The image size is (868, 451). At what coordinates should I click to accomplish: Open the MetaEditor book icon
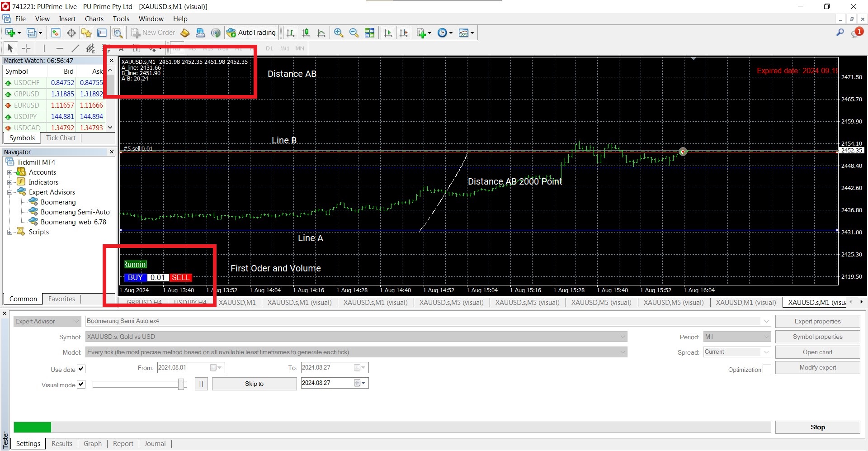[x=185, y=33]
